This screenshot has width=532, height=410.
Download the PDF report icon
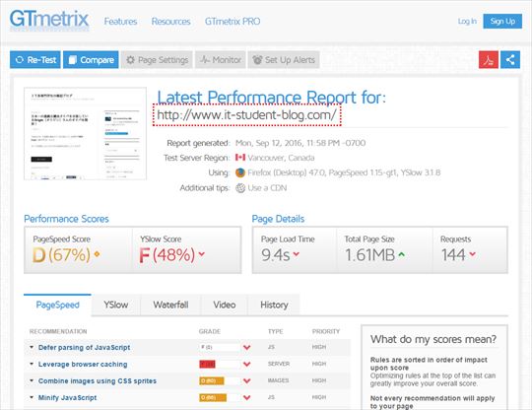489,60
